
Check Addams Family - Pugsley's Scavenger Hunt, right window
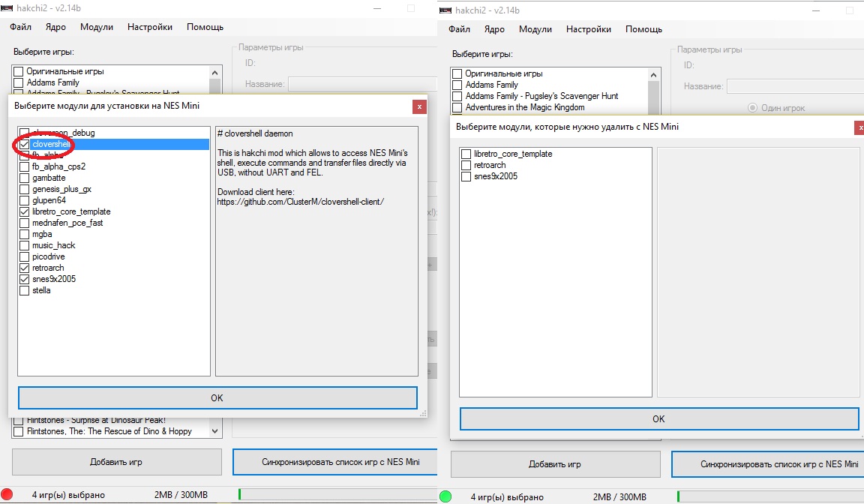coord(457,97)
